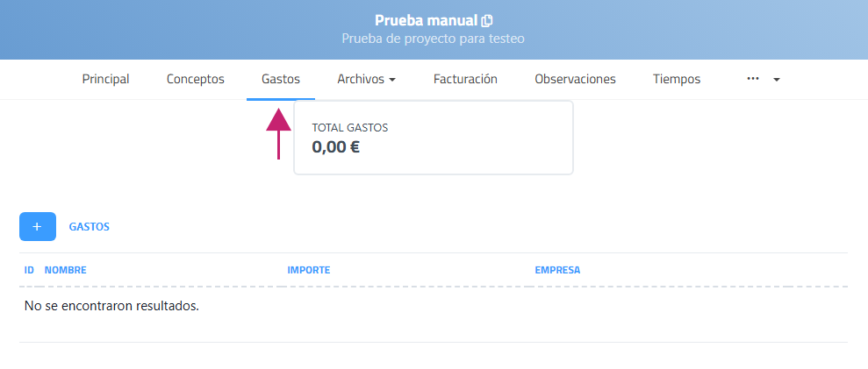Viewport: 868px width, 369px height.
Task: Select the Gastos tab
Action: click(281, 79)
